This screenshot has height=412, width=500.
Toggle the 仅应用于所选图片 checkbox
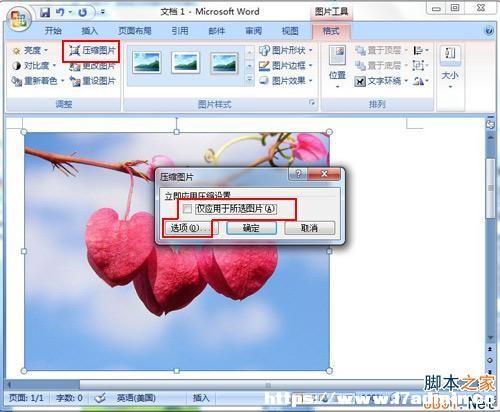[187, 209]
